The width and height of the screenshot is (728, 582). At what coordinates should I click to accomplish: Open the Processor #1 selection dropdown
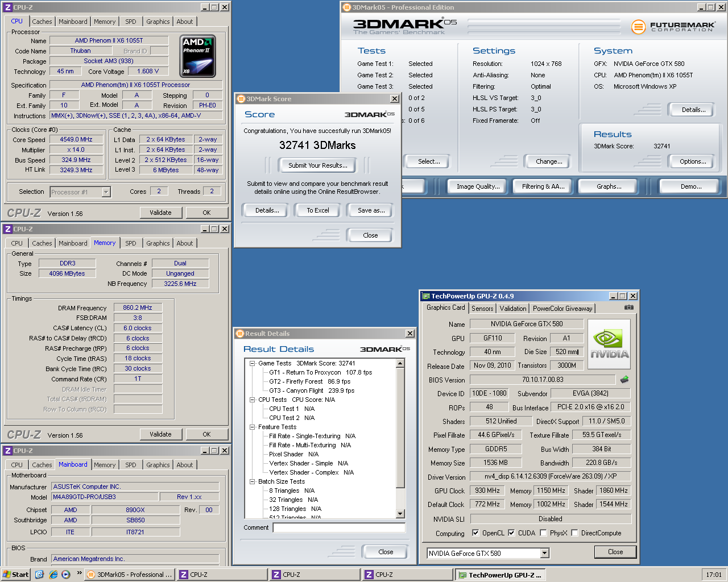tap(106, 192)
